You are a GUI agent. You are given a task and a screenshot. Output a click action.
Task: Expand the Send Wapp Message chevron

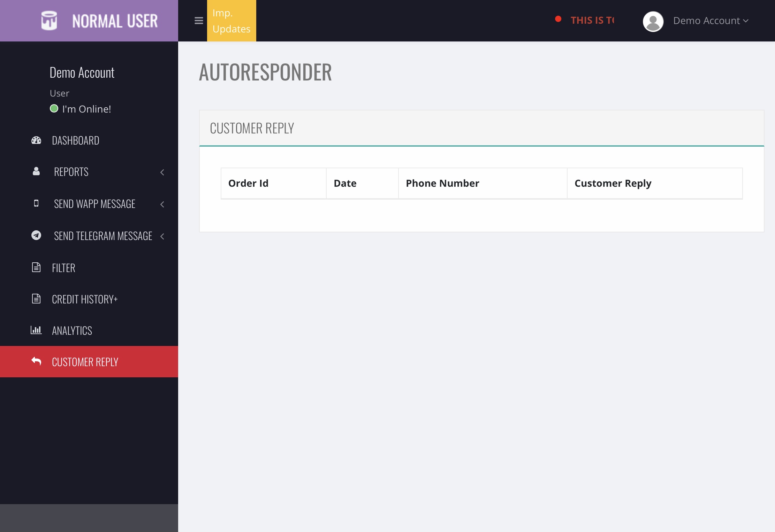(x=162, y=204)
